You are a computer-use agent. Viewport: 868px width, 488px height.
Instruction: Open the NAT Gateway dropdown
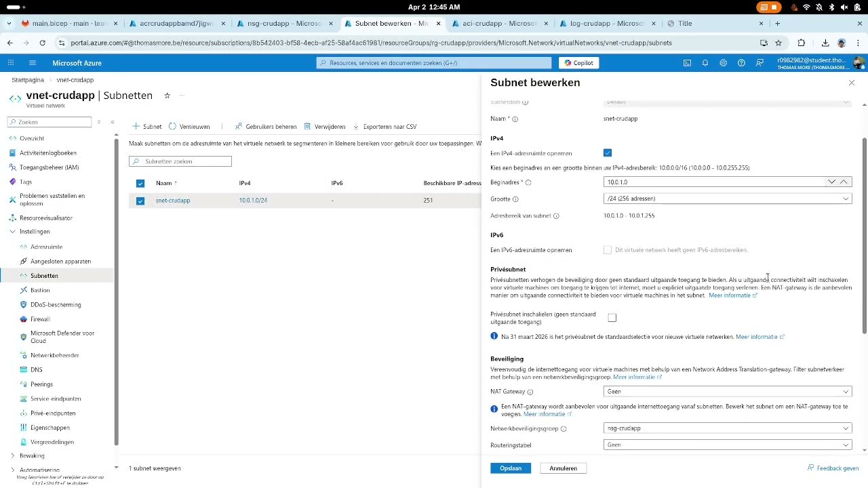tap(728, 392)
